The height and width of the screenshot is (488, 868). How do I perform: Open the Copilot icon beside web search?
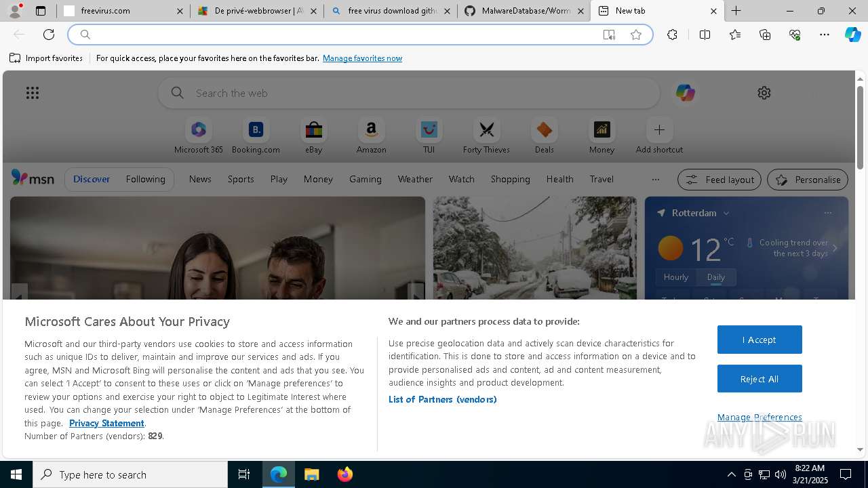coord(685,93)
